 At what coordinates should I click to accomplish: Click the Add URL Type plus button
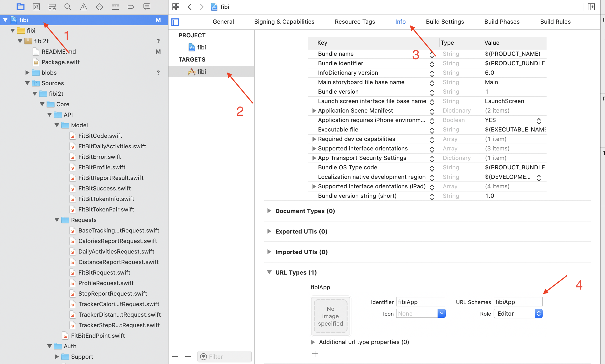point(315,354)
